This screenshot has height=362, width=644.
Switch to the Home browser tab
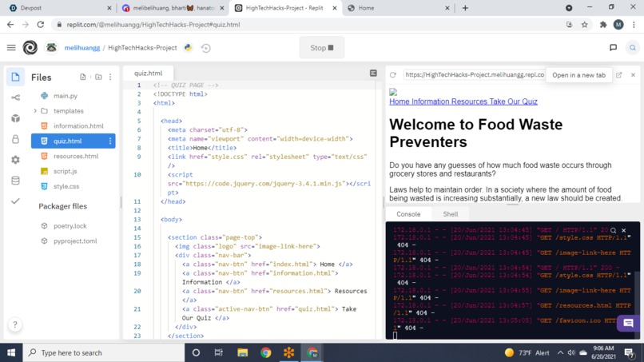[x=398, y=8]
